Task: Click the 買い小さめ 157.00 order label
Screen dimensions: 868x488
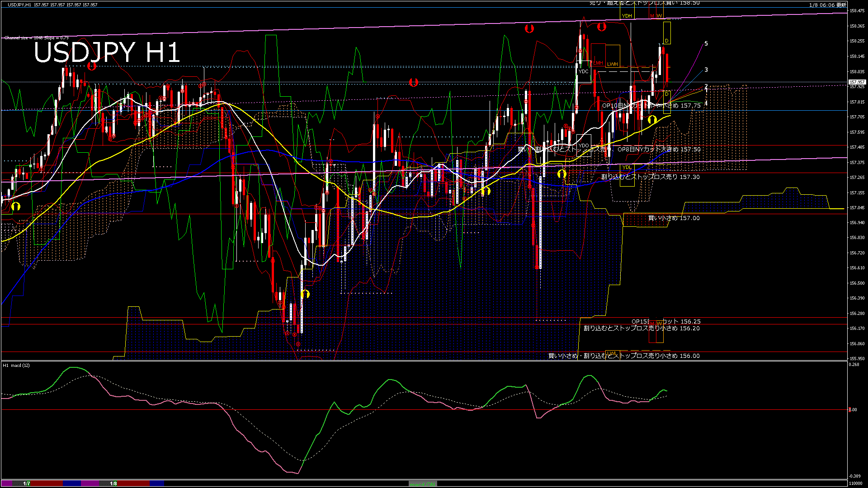Action: [x=674, y=218]
